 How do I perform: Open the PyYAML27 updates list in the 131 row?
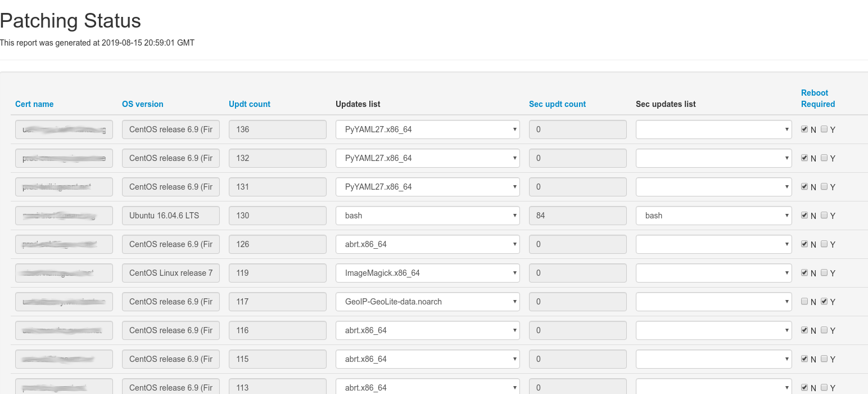point(428,187)
